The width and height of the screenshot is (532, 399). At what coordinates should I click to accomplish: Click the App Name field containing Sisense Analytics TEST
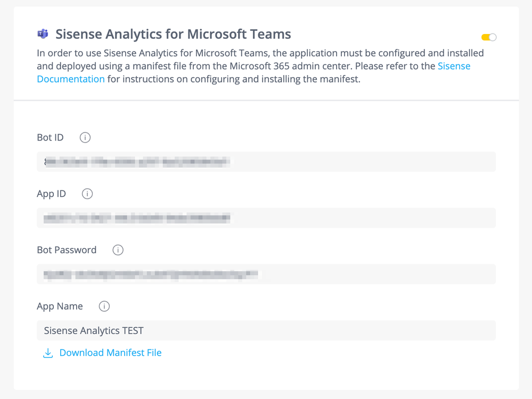(x=266, y=331)
